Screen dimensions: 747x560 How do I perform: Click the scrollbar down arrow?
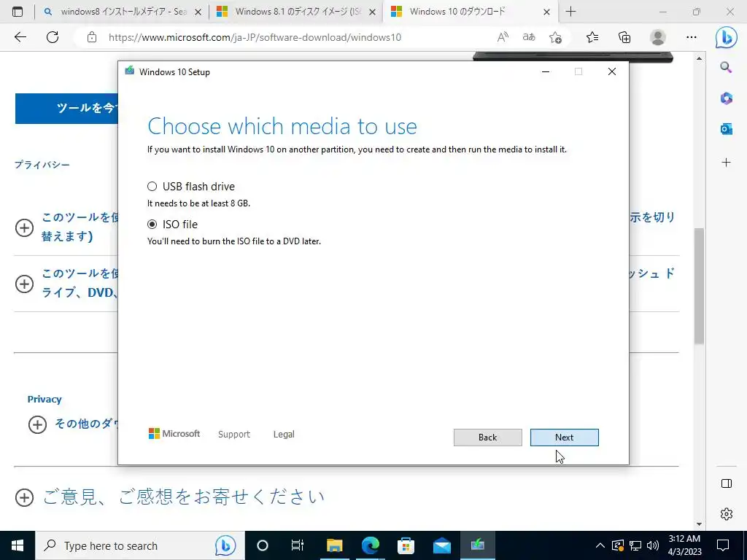pyautogui.click(x=699, y=524)
